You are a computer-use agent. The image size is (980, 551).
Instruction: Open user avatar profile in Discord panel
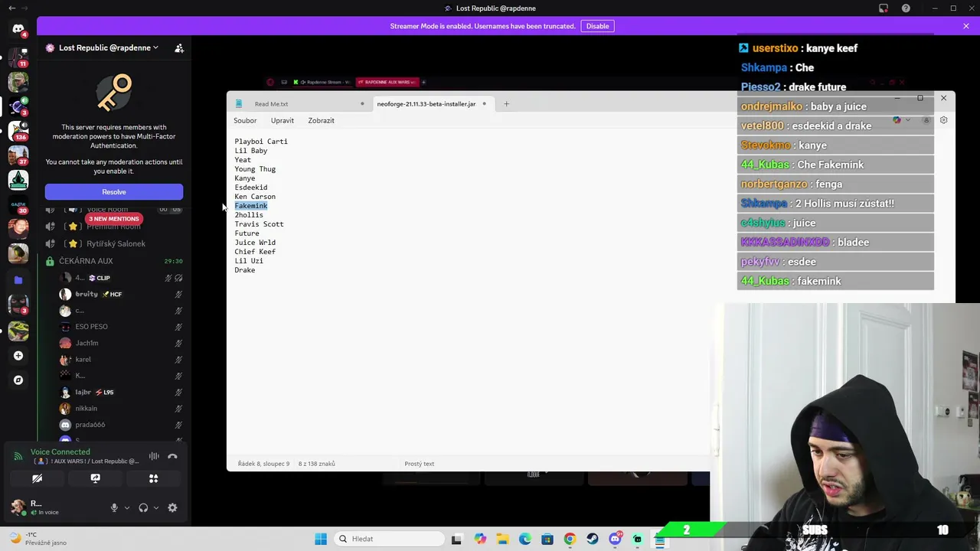coord(18,507)
